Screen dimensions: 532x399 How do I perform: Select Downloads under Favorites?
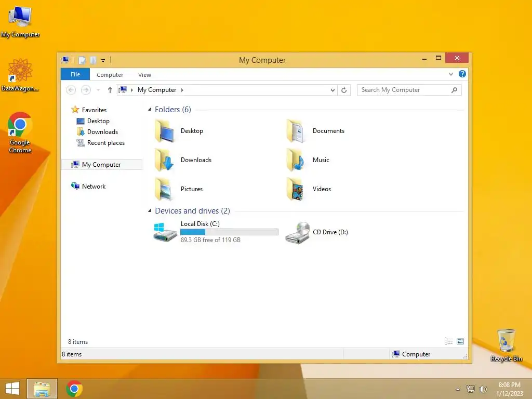pos(97,132)
